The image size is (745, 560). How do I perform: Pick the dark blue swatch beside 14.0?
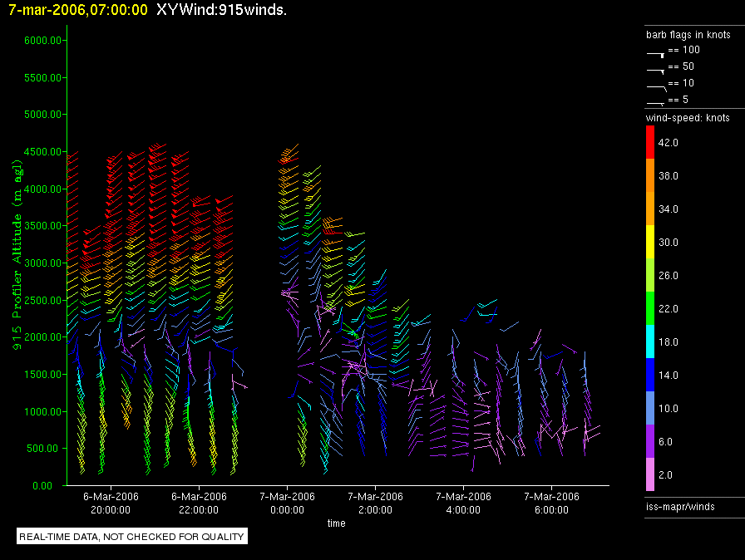pos(651,375)
